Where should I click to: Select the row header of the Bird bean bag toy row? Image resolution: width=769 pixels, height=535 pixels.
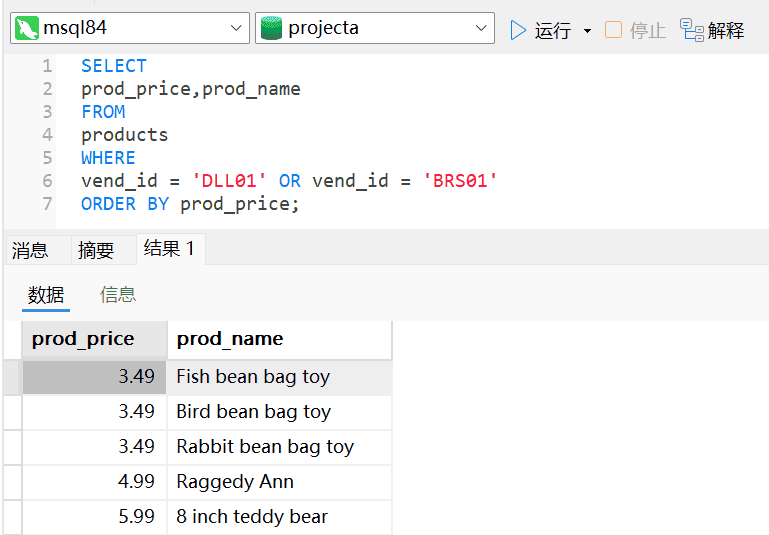pyautogui.click(x=12, y=412)
